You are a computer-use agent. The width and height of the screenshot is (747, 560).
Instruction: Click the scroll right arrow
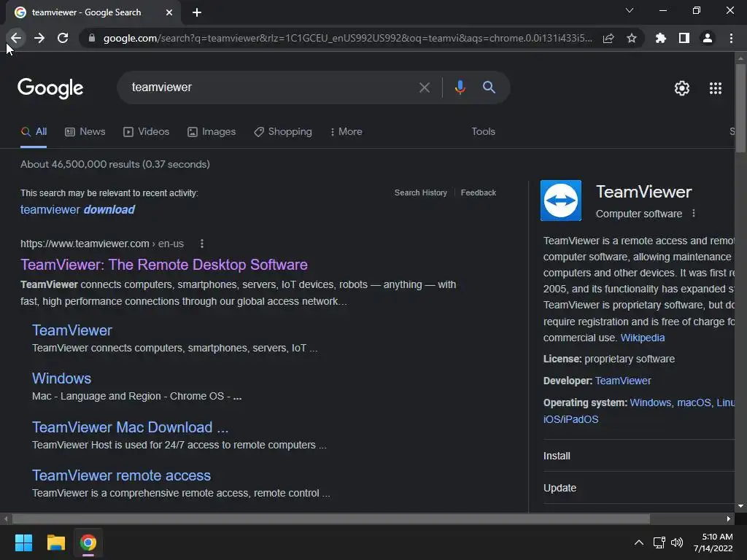[x=729, y=518]
